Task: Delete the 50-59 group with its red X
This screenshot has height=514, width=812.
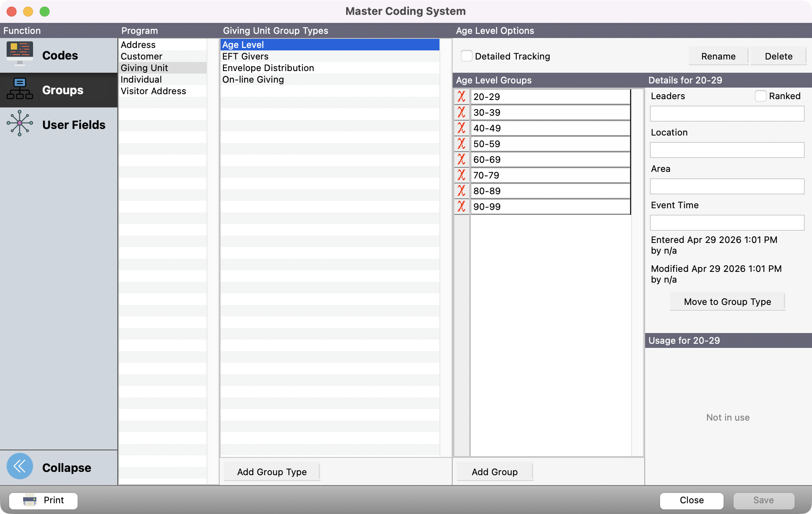Action: (462, 144)
